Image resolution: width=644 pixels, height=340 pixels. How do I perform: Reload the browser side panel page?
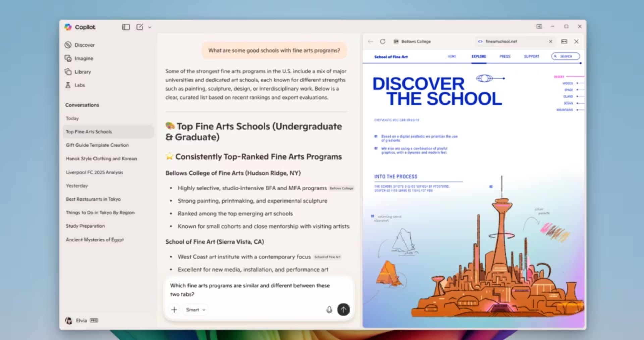pyautogui.click(x=383, y=41)
